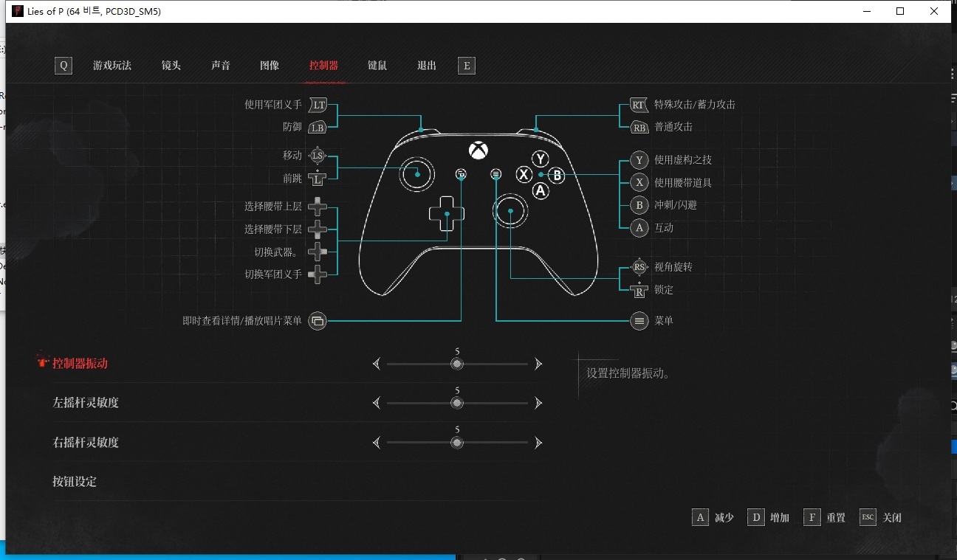Click the view button icon beside 即时查看详情

point(318,321)
